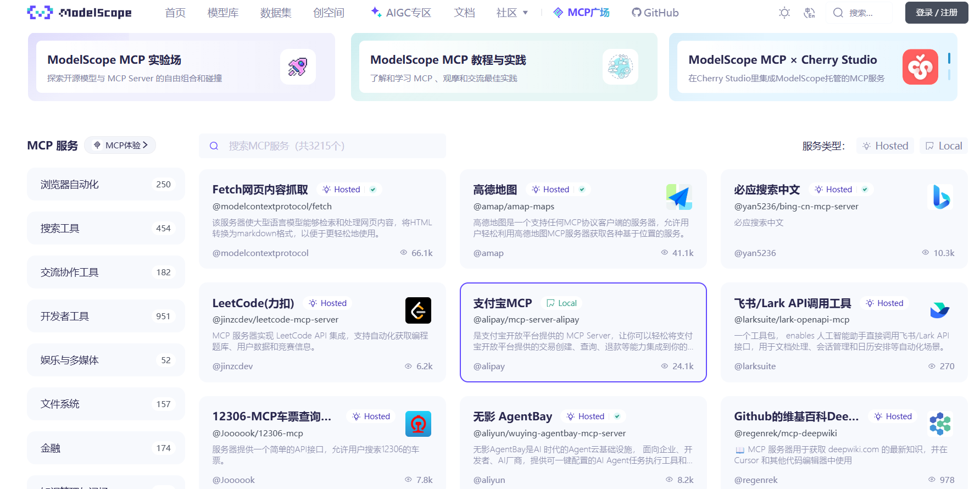This screenshot has height=489, width=980.
Task: Click author @modelcontextprotocol on Fetch card
Action: tap(260, 253)
